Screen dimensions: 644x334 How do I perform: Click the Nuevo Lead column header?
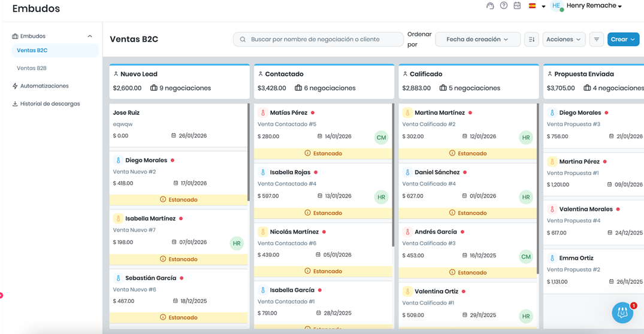[x=180, y=81]
